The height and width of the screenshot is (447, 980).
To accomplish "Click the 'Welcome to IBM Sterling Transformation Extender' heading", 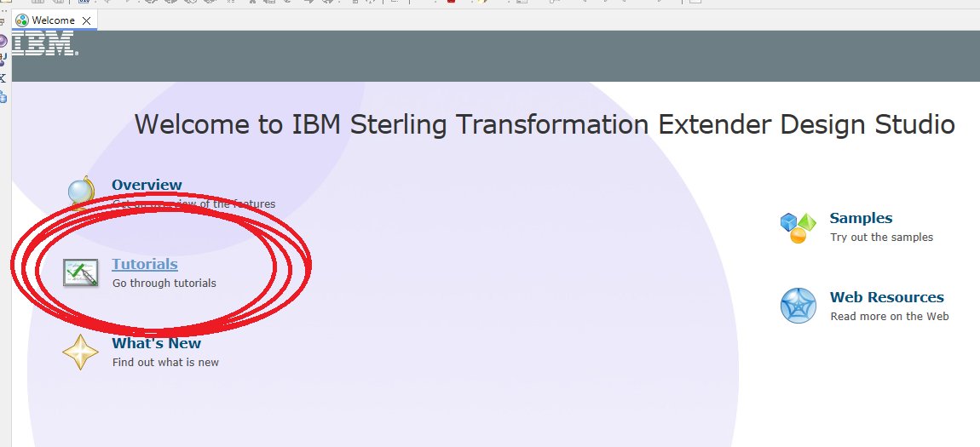I will 545,124.
